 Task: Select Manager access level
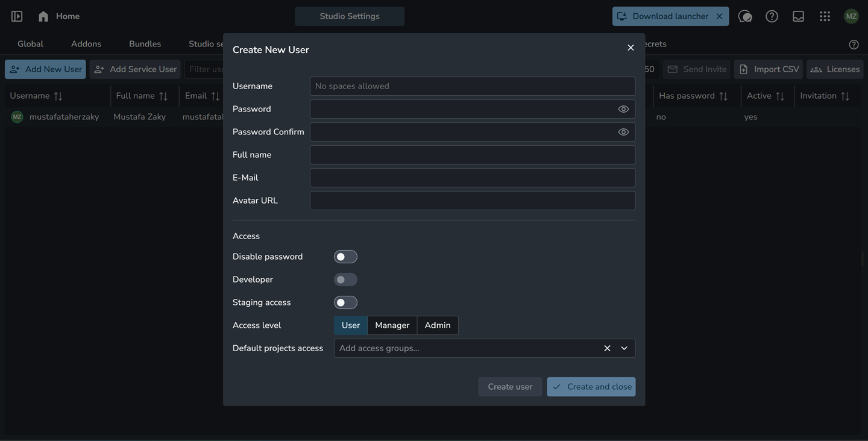click(392, 325)
